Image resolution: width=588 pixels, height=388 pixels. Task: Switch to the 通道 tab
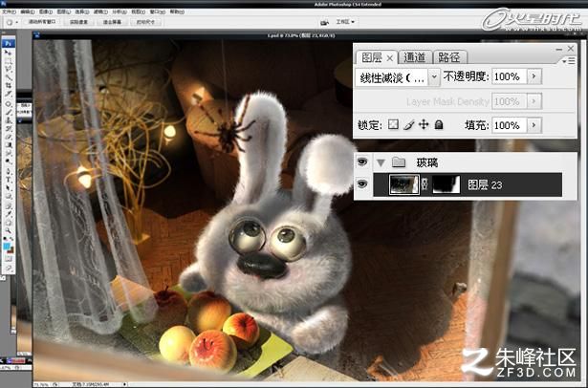pos(414,57)
